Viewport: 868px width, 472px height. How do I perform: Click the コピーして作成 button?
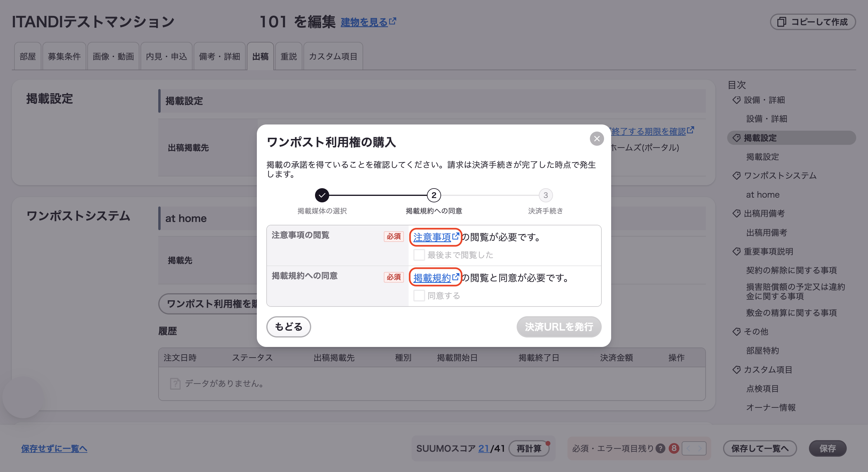click(x=812, y=22)
